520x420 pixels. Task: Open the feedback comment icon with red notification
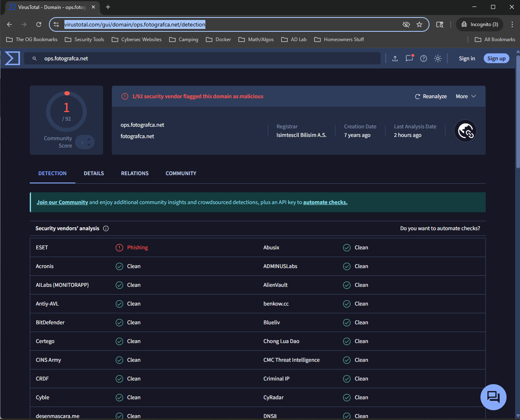409,58
